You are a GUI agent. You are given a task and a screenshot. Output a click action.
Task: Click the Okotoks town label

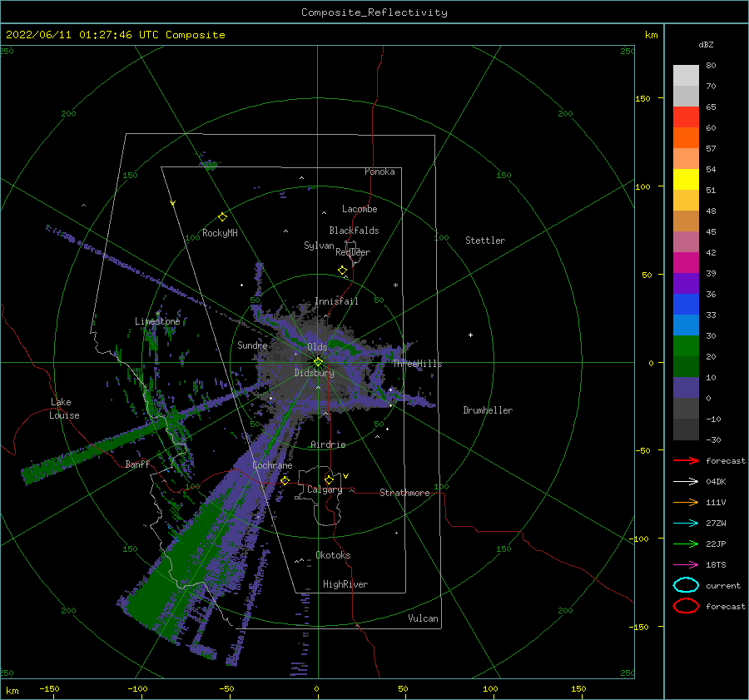coord(333,555)
